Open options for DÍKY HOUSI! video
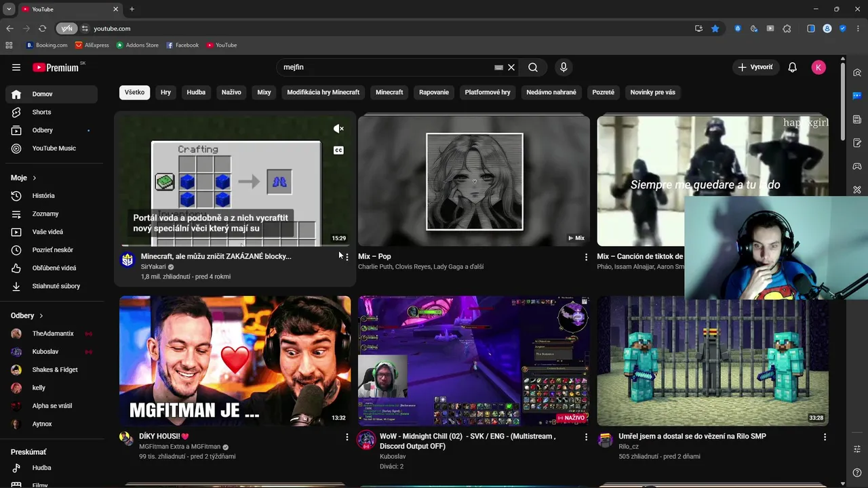 (x=347, y=437)
